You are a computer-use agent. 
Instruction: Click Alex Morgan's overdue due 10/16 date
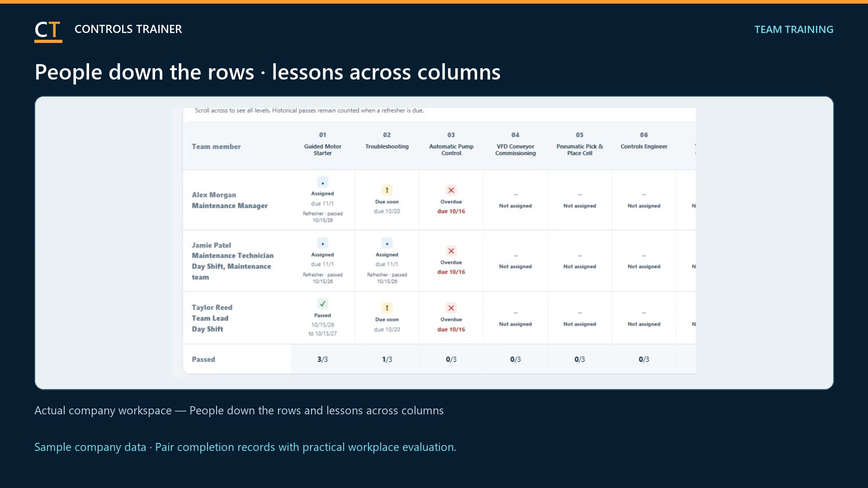451,211
